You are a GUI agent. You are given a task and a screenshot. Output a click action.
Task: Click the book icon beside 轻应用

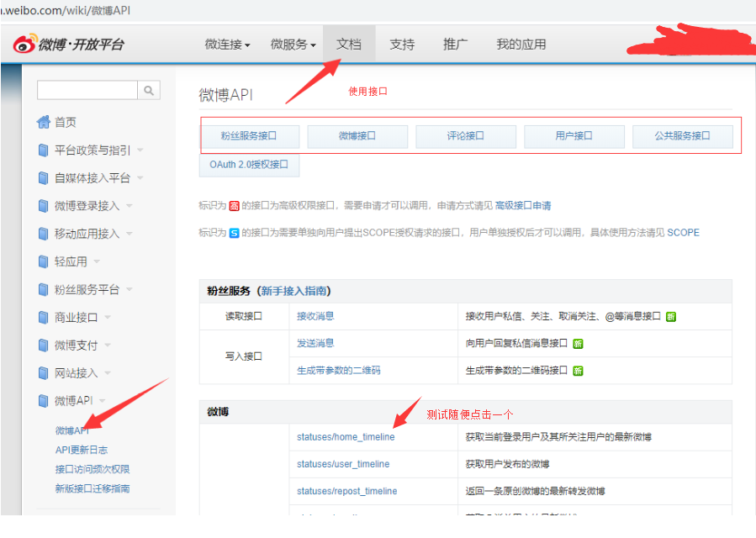tap(44, 261)
